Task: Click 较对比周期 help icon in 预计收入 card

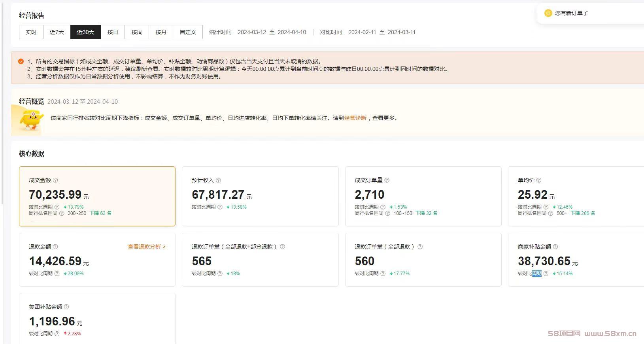Action: (220, 207)
